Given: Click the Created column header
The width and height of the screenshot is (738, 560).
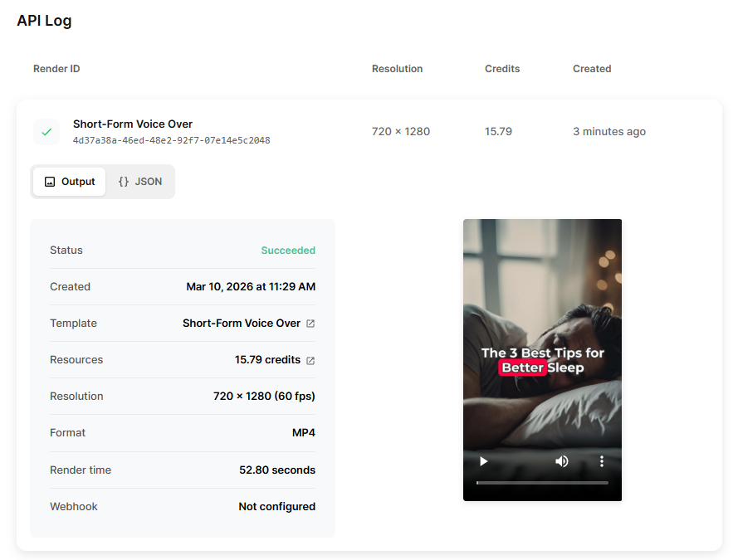Looking at the screenshot, I should (592, 69).
